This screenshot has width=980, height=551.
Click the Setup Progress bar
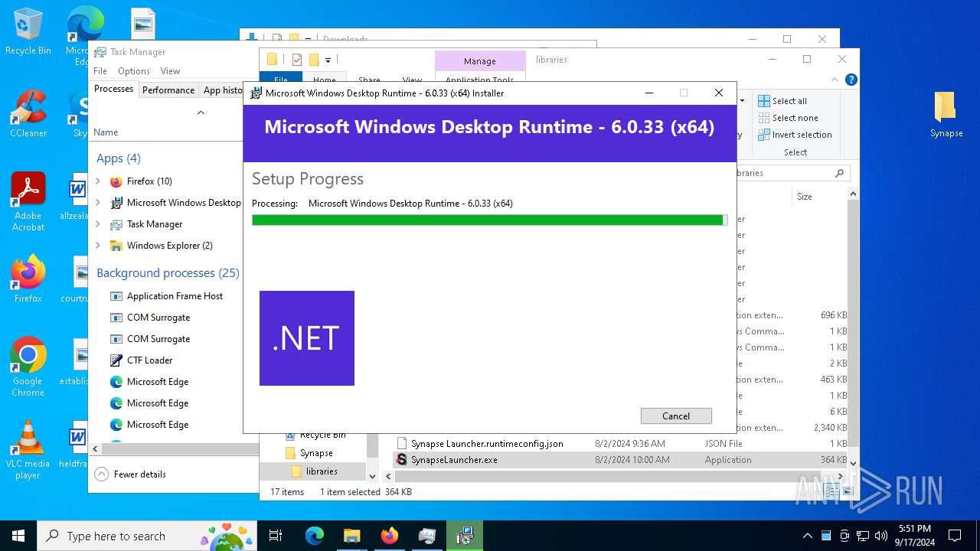pos(489,220)
